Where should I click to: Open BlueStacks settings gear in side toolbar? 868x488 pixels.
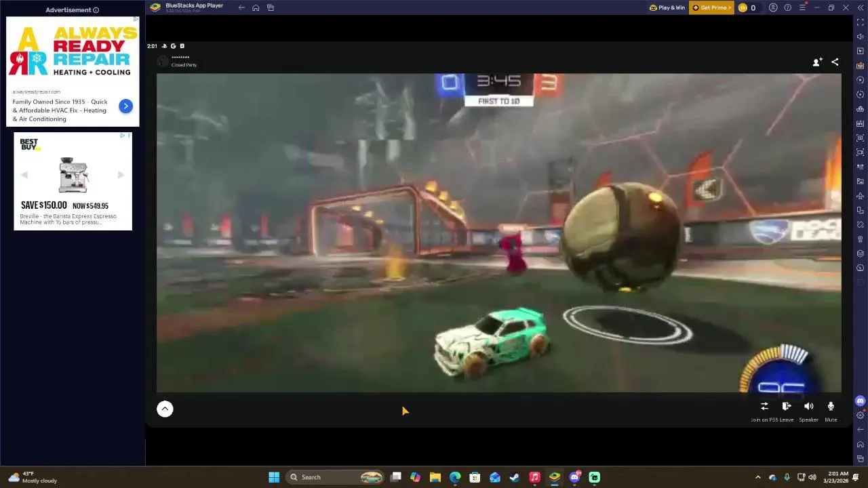(x=861, y=415)
